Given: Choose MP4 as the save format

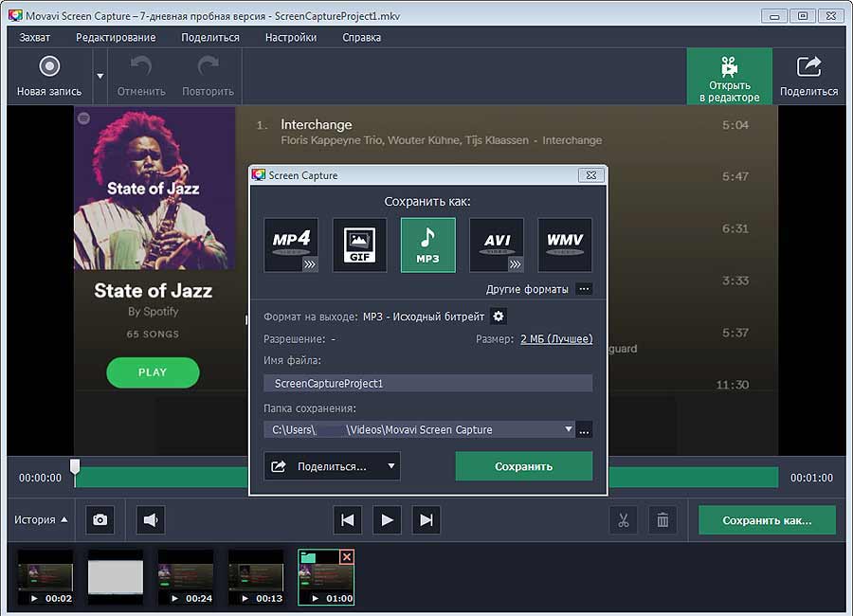Looking at the screenshot, I should 291,245.
